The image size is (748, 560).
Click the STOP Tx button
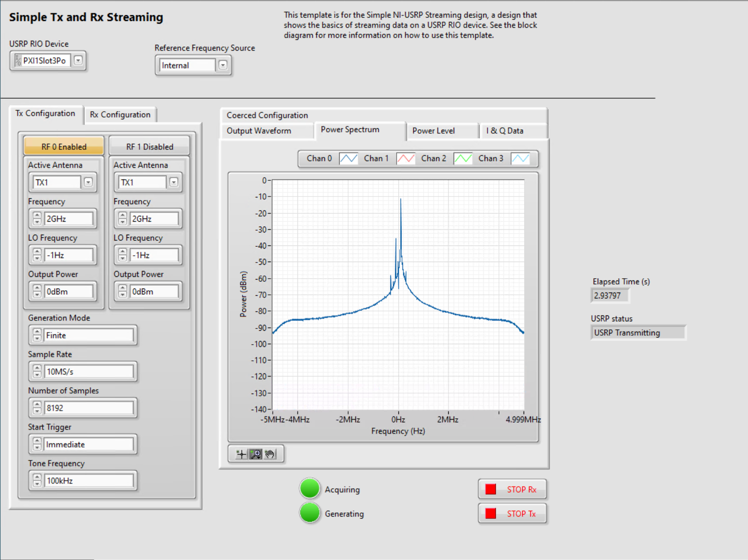512,513
